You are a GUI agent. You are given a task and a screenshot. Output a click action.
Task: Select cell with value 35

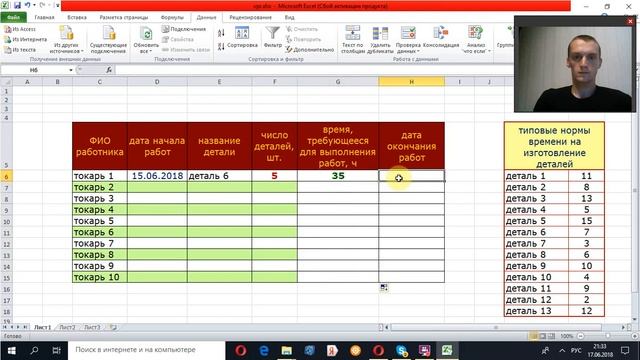tap(338, 176)
